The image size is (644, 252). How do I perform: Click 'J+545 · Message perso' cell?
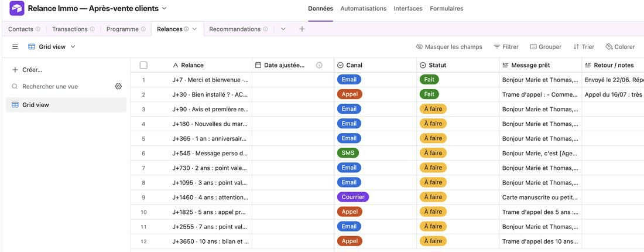pos(211,154)
